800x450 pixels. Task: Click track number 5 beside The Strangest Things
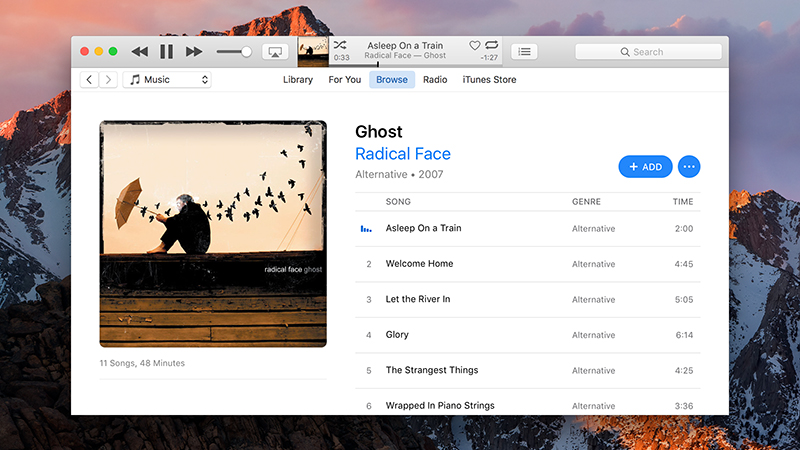368,371
